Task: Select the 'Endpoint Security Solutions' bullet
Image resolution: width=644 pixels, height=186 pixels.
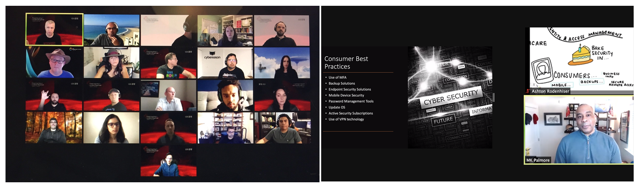Action: pyautogui.click(x=350, y=89)
